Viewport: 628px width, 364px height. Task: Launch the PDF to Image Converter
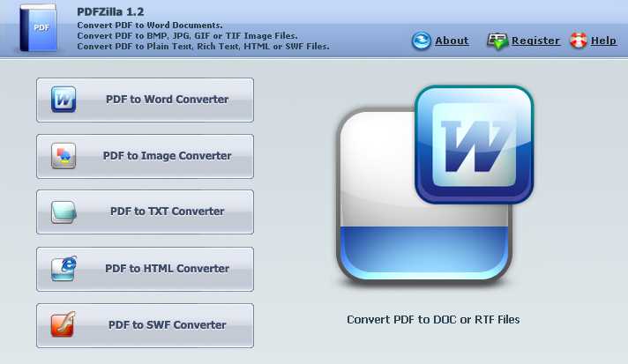(145, 156)
